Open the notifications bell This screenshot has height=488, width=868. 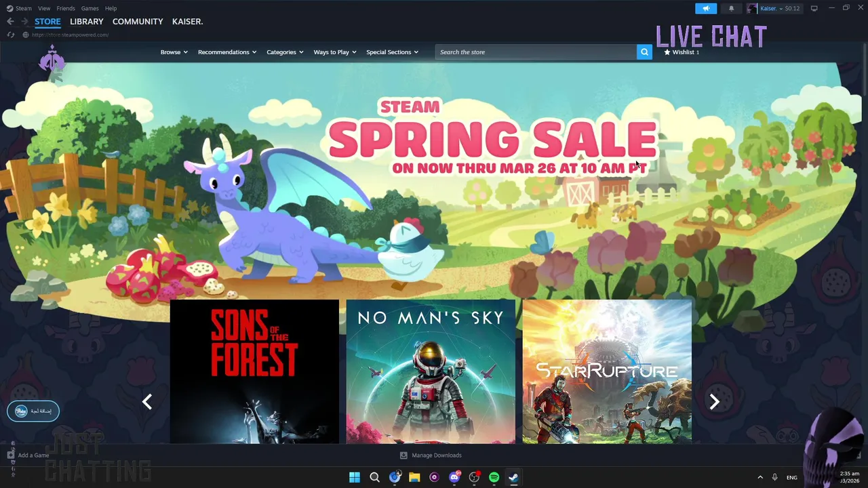tap(731, 8)
